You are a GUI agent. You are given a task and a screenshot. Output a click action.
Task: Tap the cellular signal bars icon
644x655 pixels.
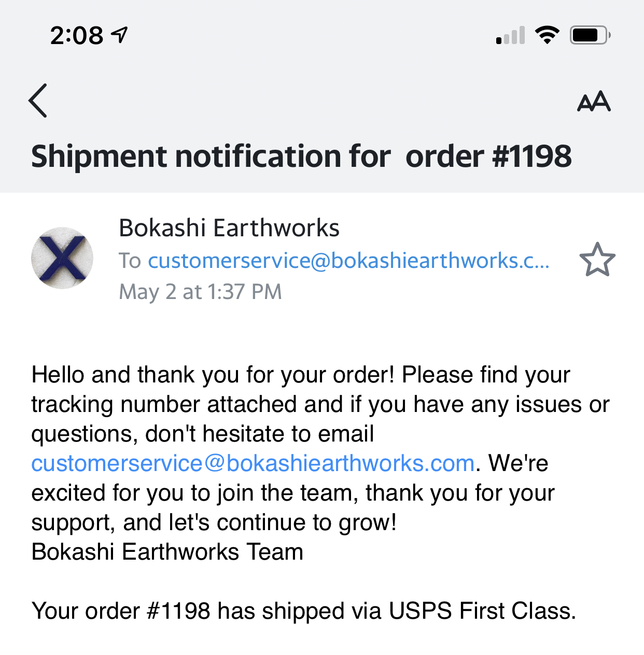[510, 35]
